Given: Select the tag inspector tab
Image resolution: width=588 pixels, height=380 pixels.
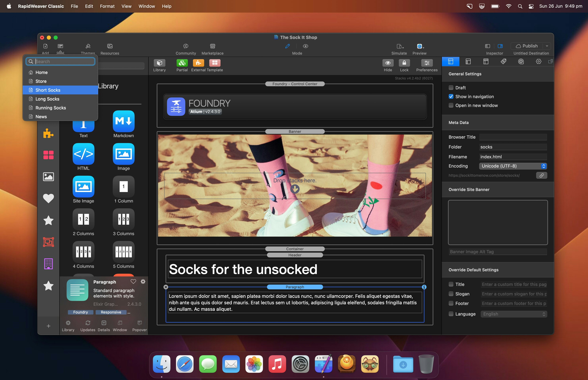Looking at the screenshot, I should click(503, 62).
